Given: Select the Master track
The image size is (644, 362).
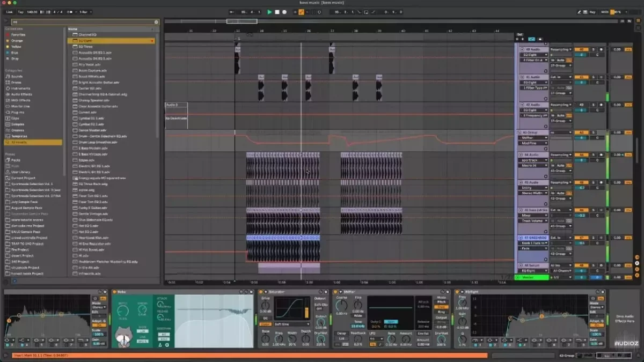Looking at the screenshot, I should point(531,277).
